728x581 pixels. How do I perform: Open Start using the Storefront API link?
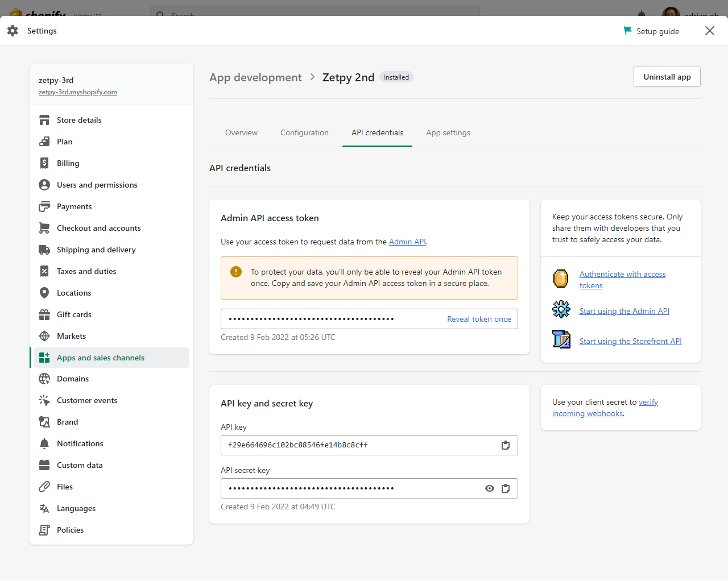[630, 341]
